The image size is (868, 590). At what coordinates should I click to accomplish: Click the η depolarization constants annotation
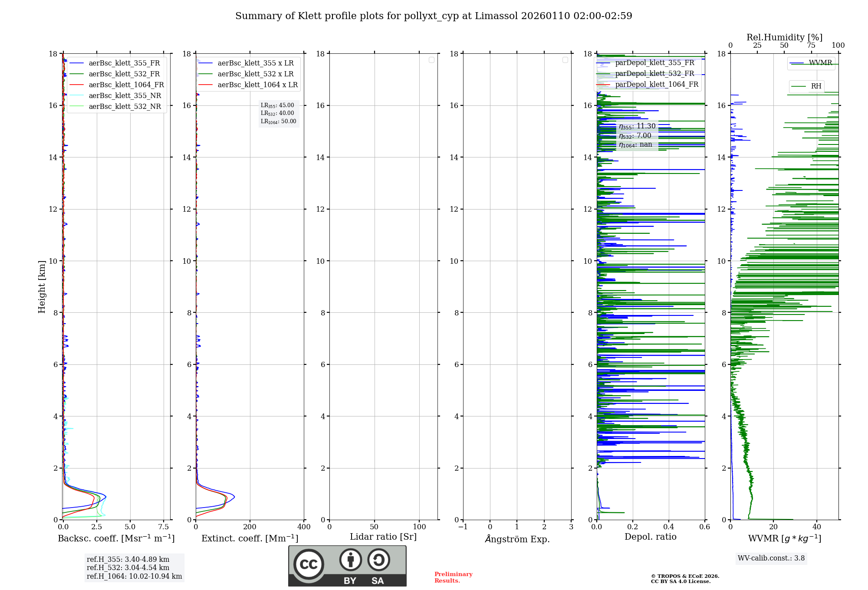pos(637,135)
